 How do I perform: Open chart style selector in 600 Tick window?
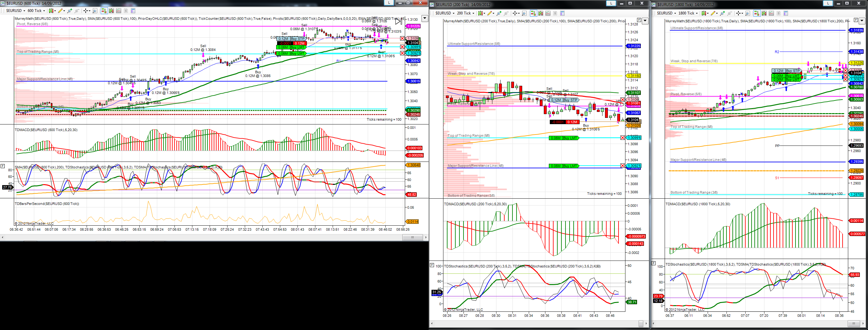coord(52,11)
